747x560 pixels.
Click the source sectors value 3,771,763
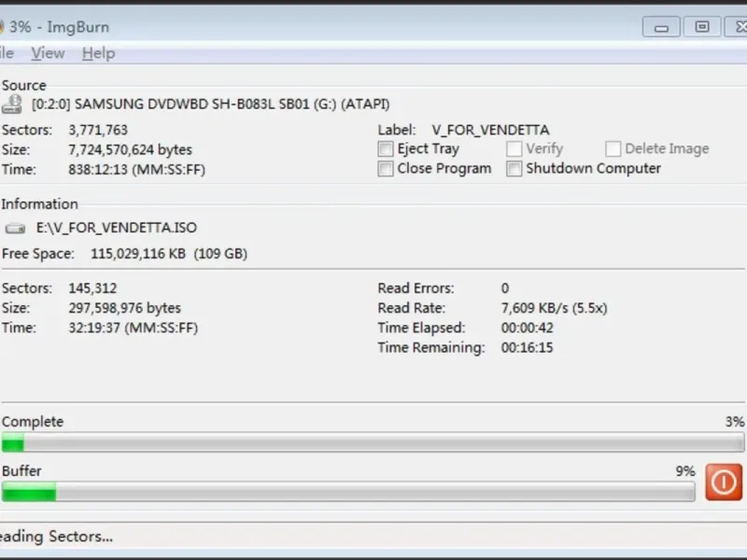[98, 130]
